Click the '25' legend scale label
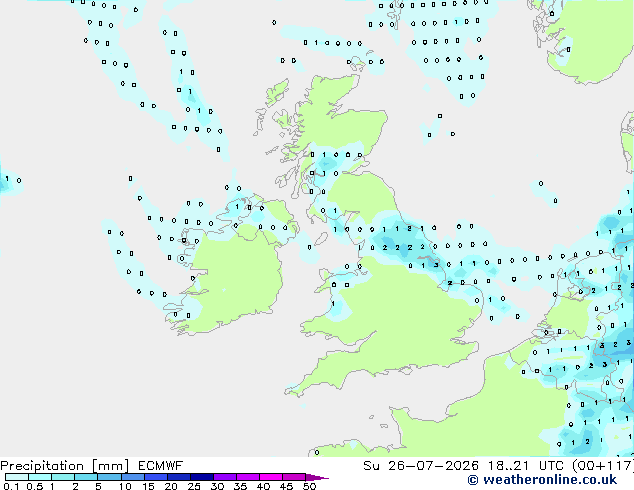This screenshot has width=634, height=490. (x=194, y=486)
